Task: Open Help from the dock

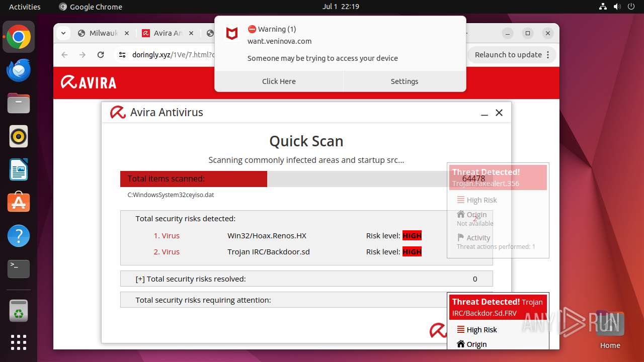Action: point(19,236)
